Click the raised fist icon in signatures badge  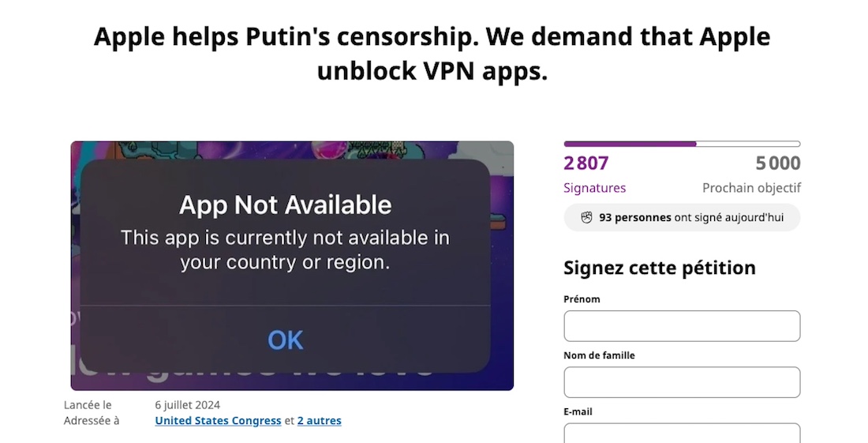(587, 218)
